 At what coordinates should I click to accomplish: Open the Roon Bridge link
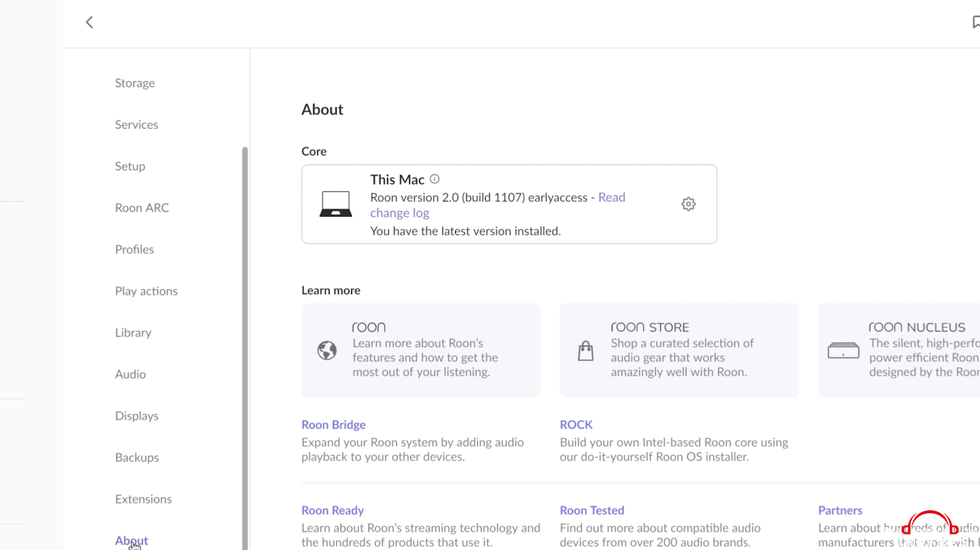(333, 425)
